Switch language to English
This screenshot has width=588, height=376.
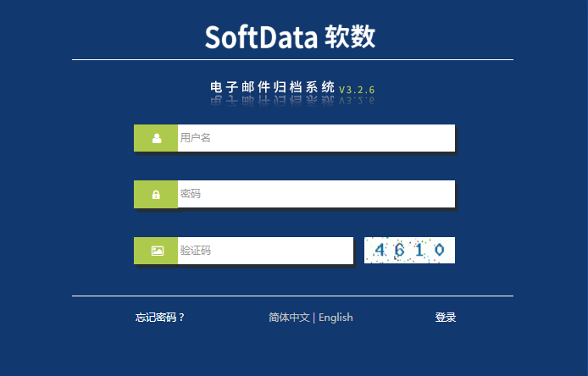(336, 318)
